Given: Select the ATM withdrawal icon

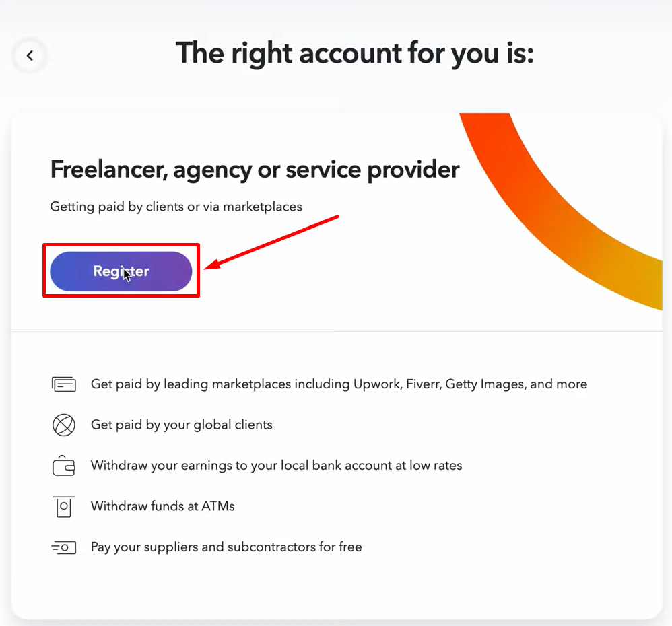Looking at the screenshot, I should click(64, 506).
